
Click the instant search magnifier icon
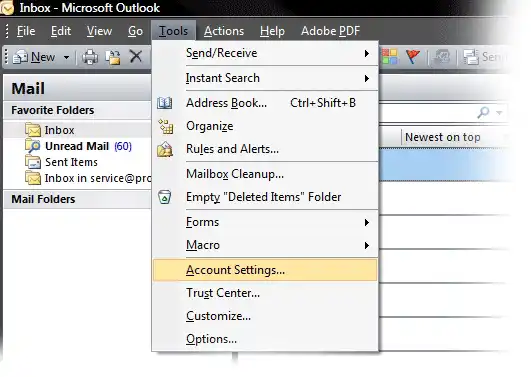(x=484, y=112)
